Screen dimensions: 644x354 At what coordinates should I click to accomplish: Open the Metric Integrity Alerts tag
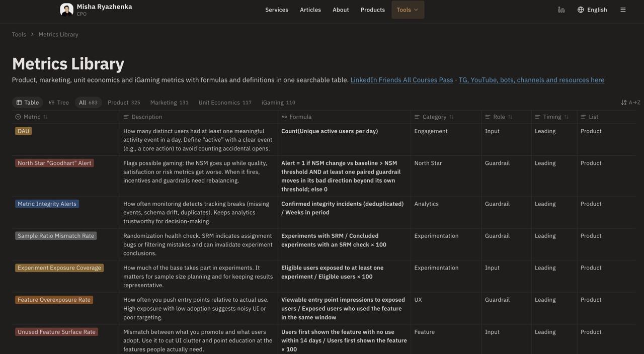(x=47, y=204)
